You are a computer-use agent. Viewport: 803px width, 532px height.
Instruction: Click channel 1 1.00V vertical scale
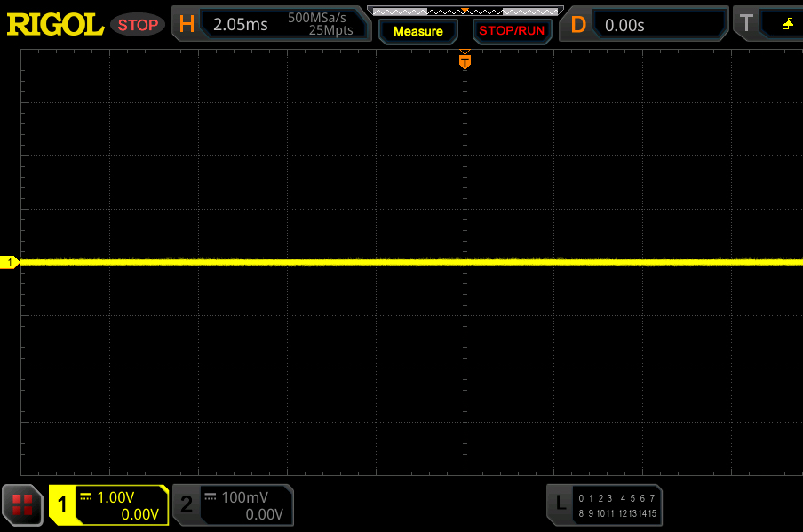[115, 497]
